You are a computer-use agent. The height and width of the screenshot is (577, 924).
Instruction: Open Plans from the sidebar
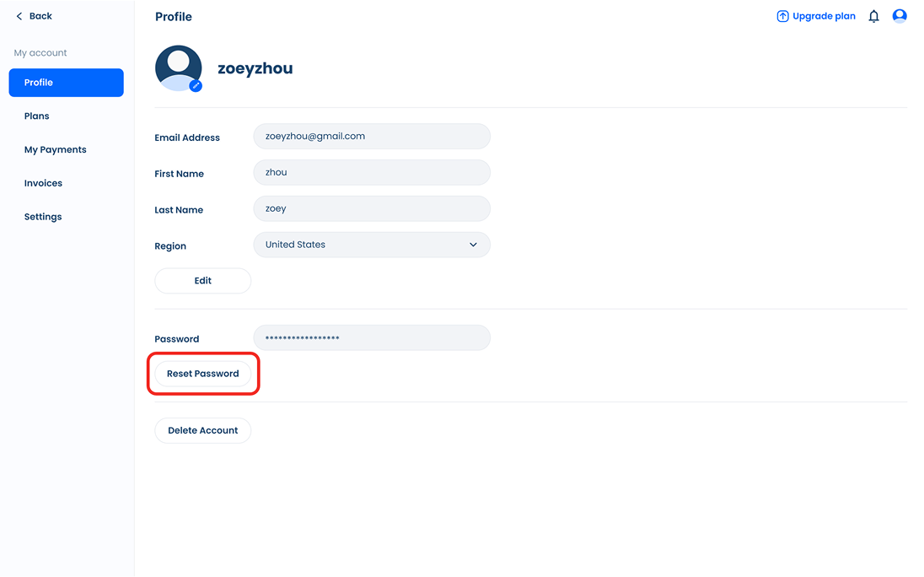pyautogui.click(x=37, y=116)
